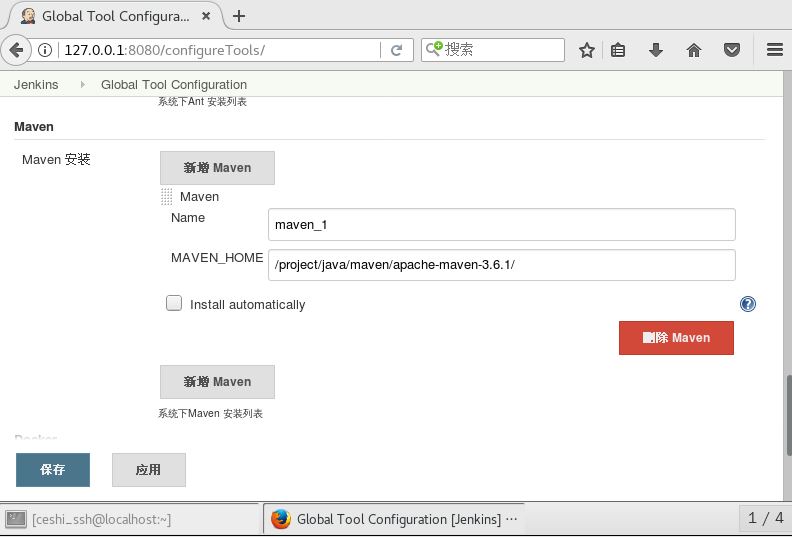Open the downloads arrow icon
This screenshot has height=538, width=792.
(x=656, y=50)
